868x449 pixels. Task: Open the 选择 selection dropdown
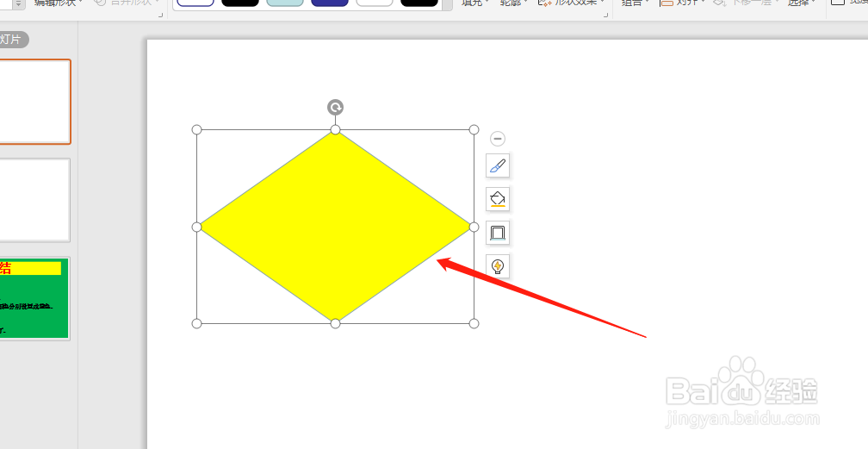pyautogui.click(x=803, y=3)
